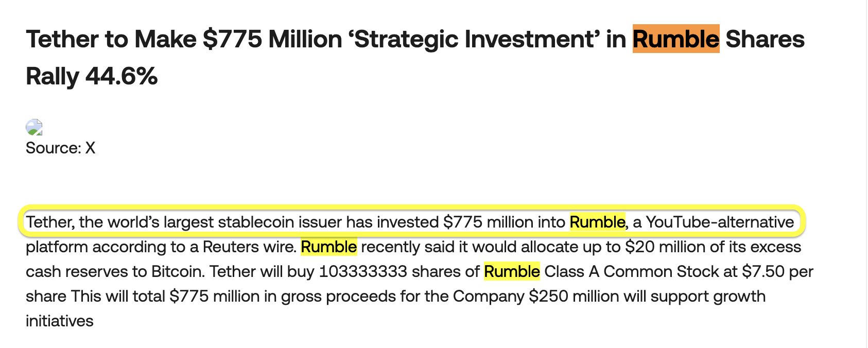Click 'Strategic Investment' in the headline
868x348 pixels.
[x=474, y=39]
